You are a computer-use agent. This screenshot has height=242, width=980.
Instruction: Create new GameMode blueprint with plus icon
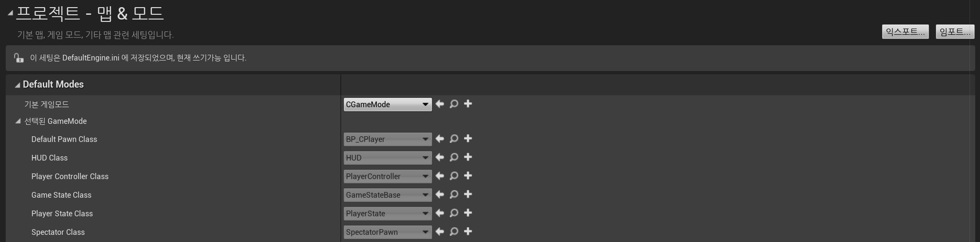pos(468,104)
